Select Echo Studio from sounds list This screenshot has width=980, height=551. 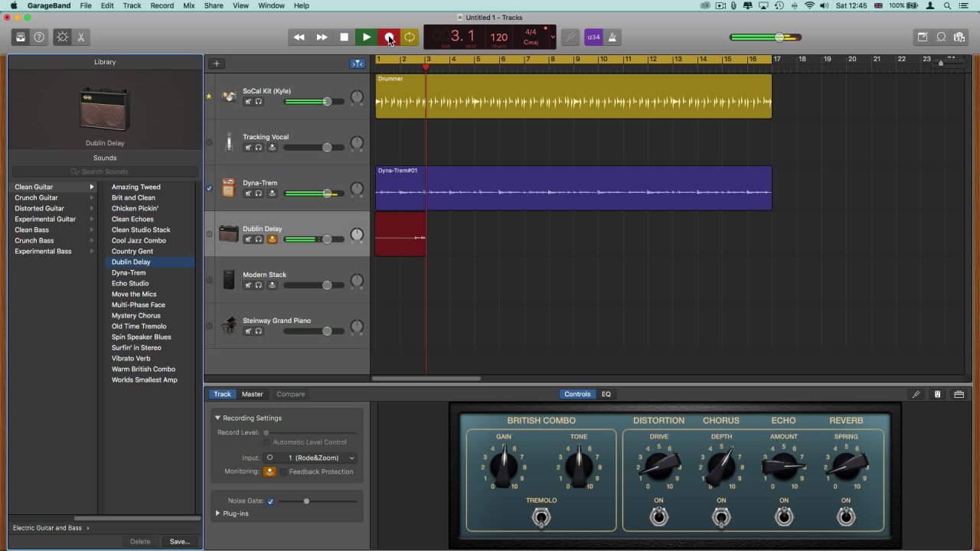(x=130, y=283)
